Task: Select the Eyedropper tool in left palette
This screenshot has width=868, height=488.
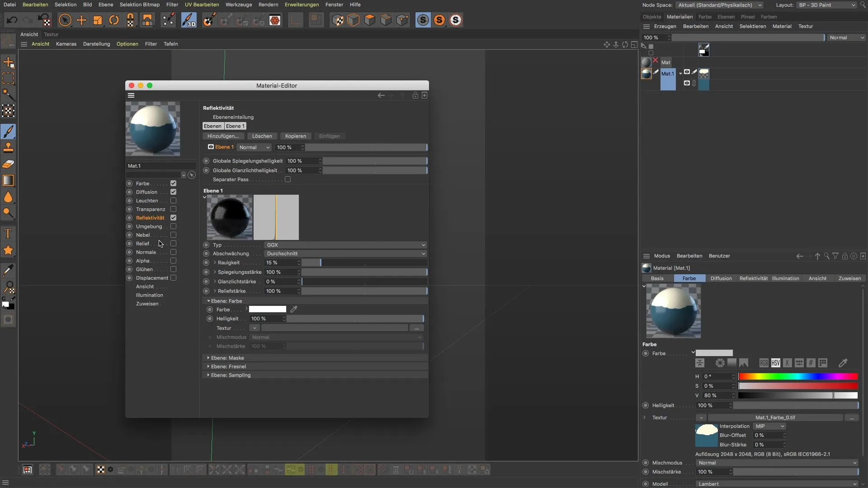Action: 8,271
